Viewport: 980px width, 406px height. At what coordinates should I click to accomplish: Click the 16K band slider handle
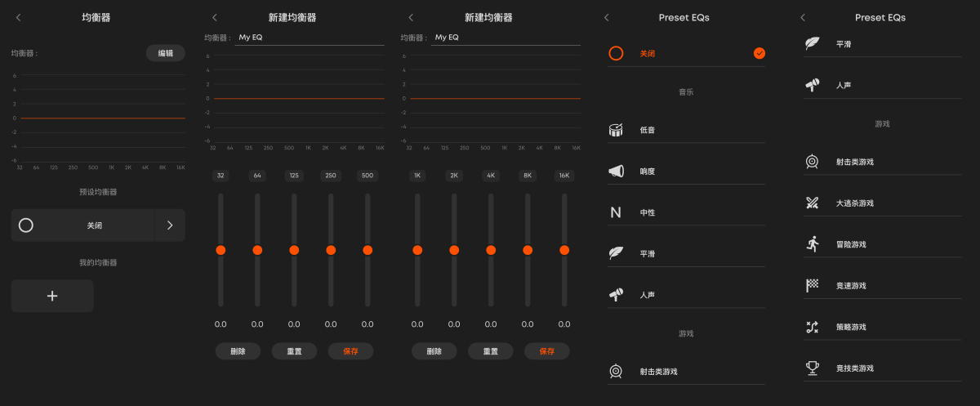(564, 250)
